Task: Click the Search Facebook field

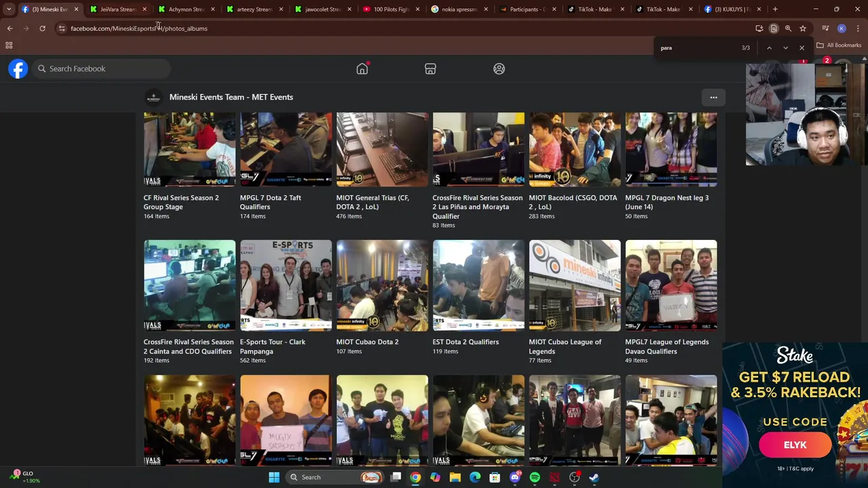Action: (x=102, y=68)
